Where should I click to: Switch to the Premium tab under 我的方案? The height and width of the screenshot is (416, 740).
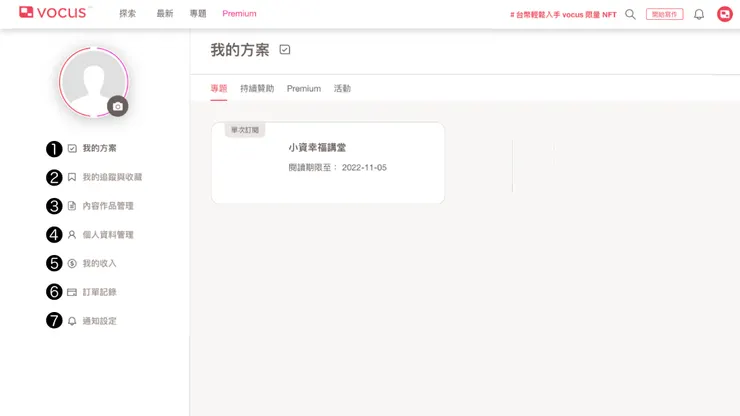[x=304, y=89]
